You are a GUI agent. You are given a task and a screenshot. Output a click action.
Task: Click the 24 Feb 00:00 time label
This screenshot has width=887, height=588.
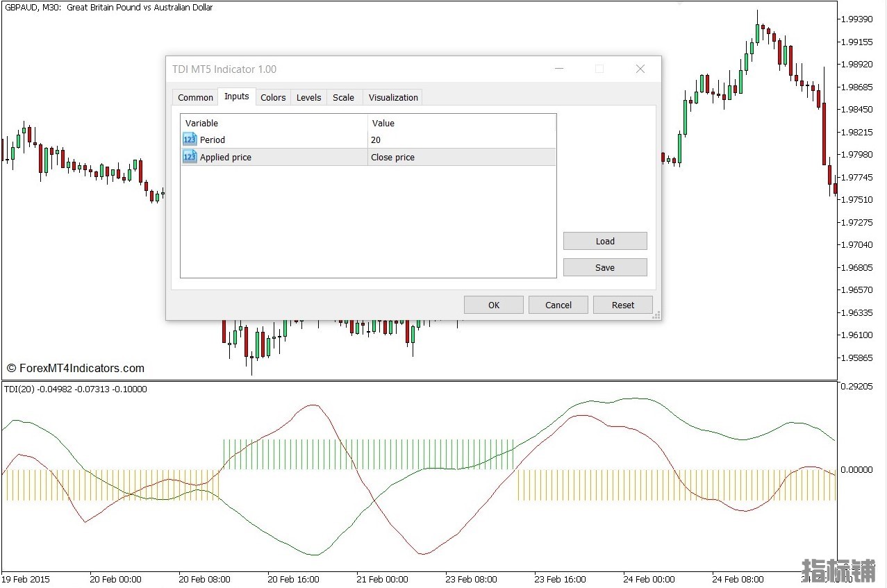point(649,579)
